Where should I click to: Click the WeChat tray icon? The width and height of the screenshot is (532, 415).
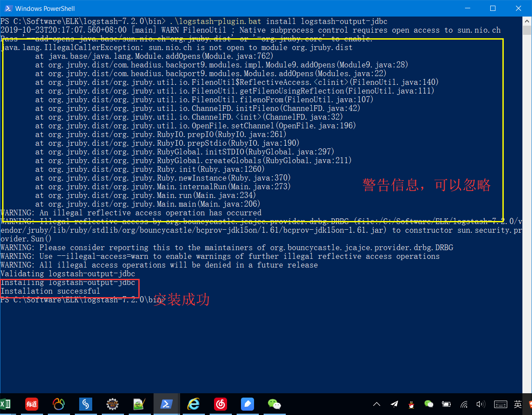pos(429,404)
